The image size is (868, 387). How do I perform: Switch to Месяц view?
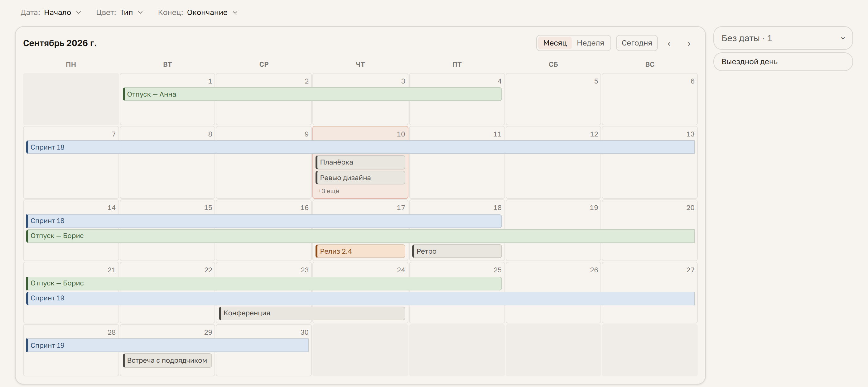coord(555,43)
